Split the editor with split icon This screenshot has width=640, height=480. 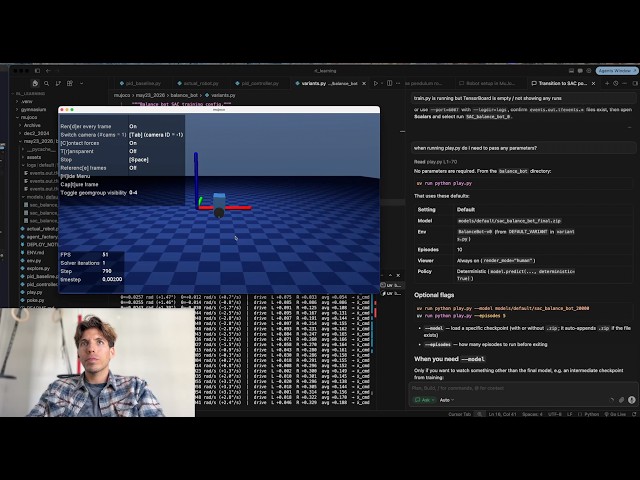tap(389, 83)
